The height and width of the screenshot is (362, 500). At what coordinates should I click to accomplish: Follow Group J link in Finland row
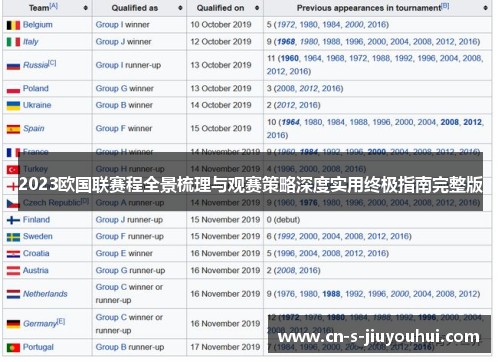click(x=110, y=220)
